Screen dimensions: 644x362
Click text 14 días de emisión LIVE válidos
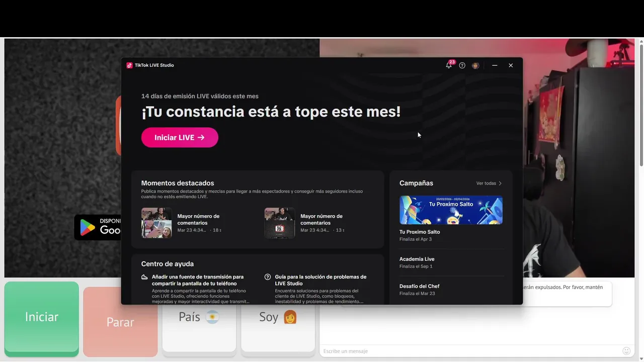[x=200, y=96]
